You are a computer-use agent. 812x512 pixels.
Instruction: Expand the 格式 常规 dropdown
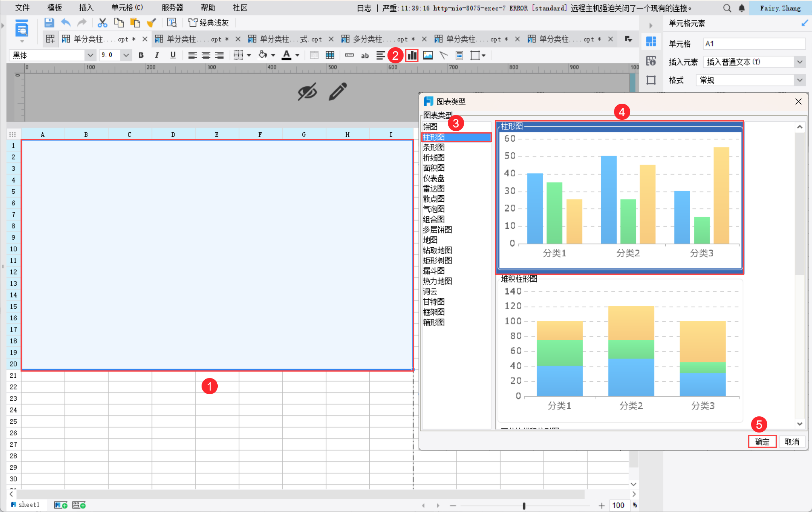coord(800,80)
